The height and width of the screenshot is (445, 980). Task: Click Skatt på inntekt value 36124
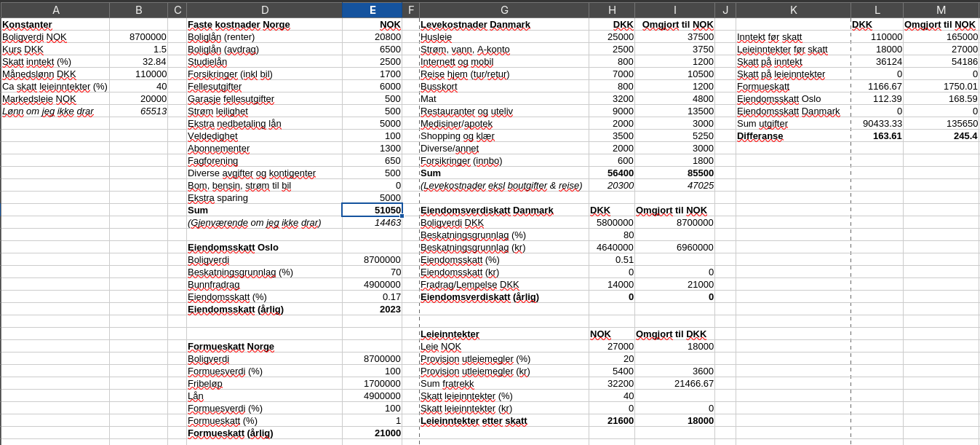coord(877,61)
